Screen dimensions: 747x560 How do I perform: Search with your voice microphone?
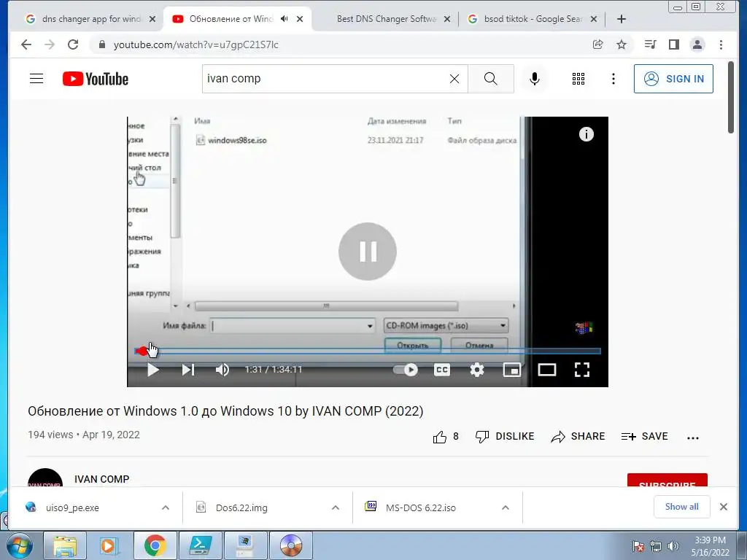535,79
